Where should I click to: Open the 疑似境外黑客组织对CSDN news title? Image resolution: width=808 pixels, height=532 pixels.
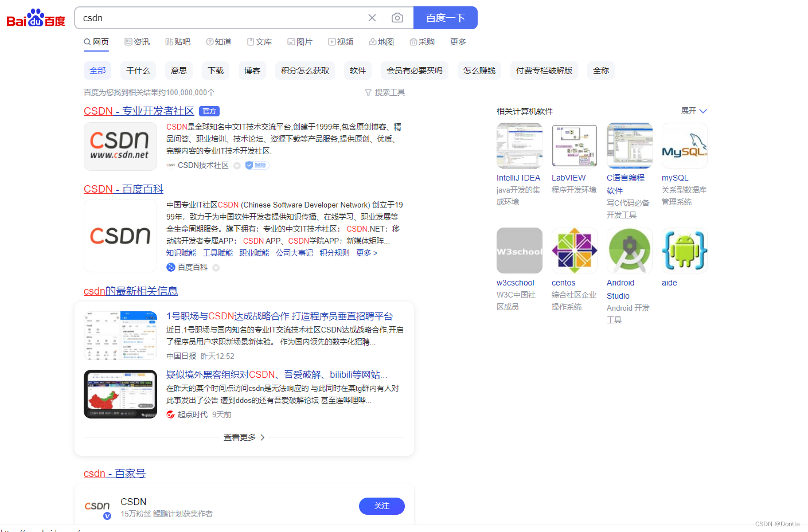[276, 375]
